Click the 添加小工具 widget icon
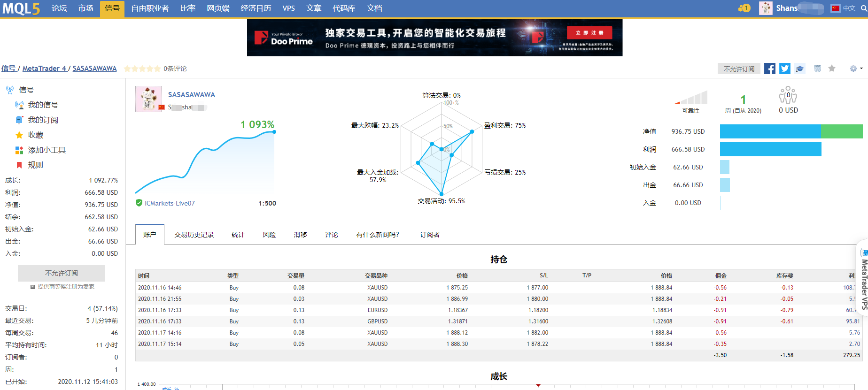Screen dimensions: 868x390 coord(19,150)
